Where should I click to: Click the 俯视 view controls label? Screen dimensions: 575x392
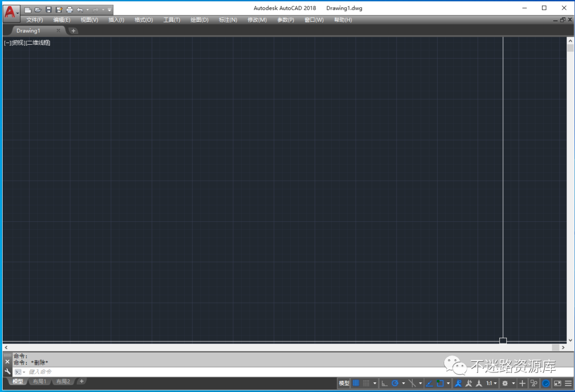(x=18, y=43)
